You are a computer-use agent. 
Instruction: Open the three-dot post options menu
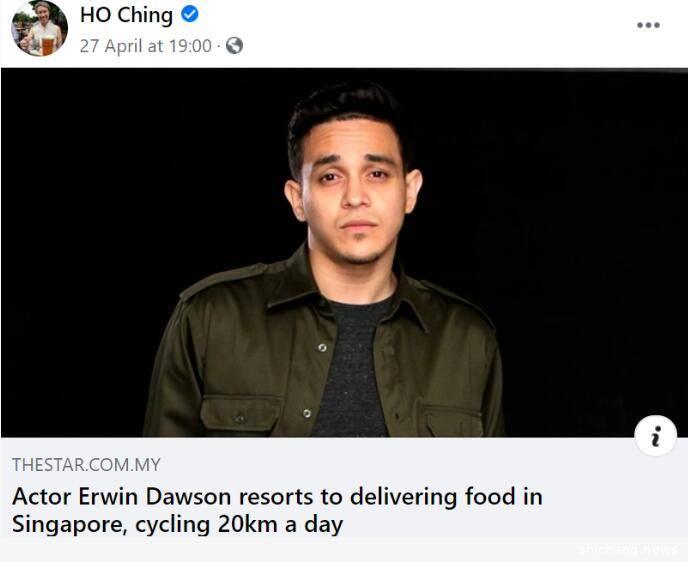point(649,25)
